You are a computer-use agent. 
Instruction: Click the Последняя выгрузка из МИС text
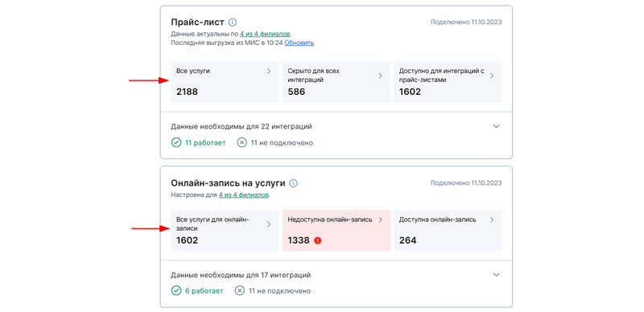tap(227, 43)
